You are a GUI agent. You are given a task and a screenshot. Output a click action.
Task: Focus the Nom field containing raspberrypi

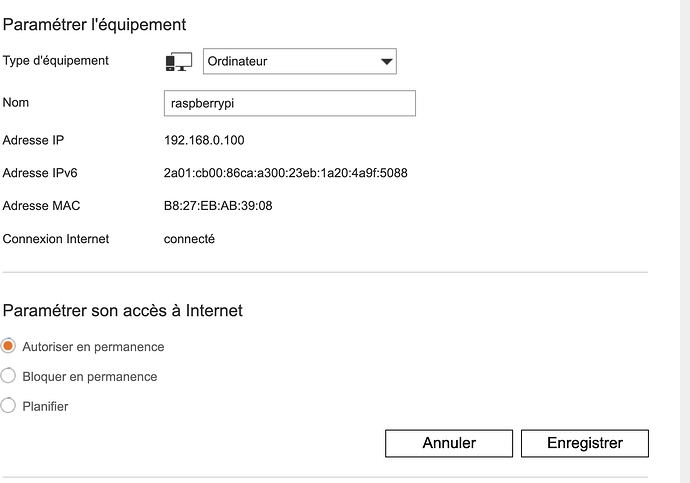coord(289,103)
